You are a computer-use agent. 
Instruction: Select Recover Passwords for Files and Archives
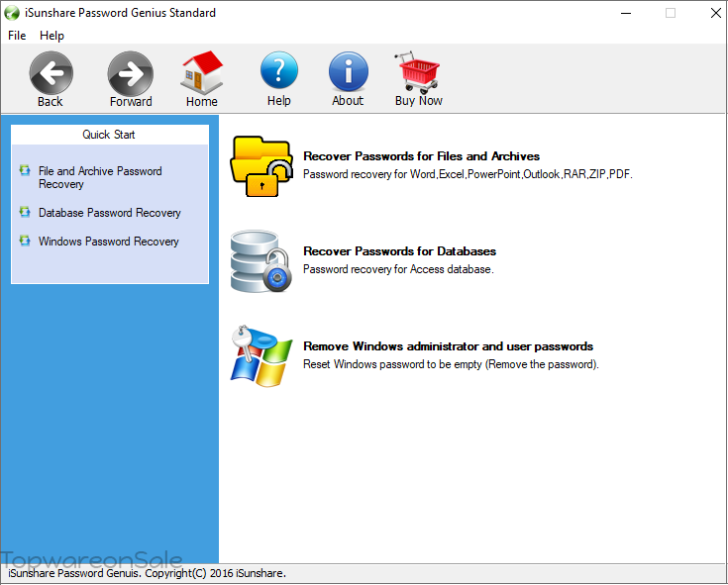point(421,155)
